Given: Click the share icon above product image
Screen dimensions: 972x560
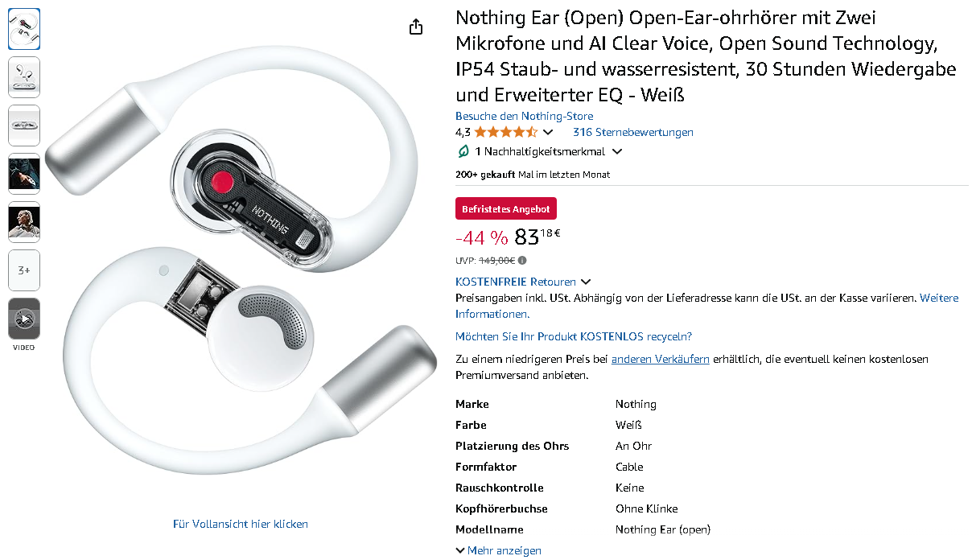Looking at the screenshot, I should [x=416, y=27].
